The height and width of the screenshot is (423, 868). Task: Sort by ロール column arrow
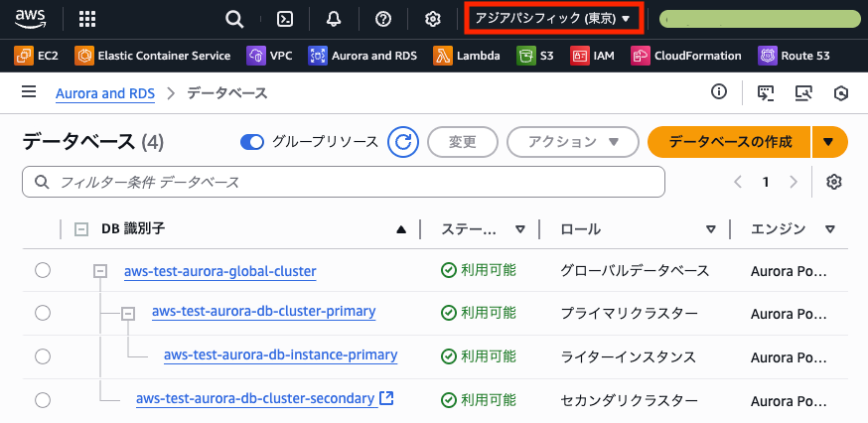click(711, 229)
